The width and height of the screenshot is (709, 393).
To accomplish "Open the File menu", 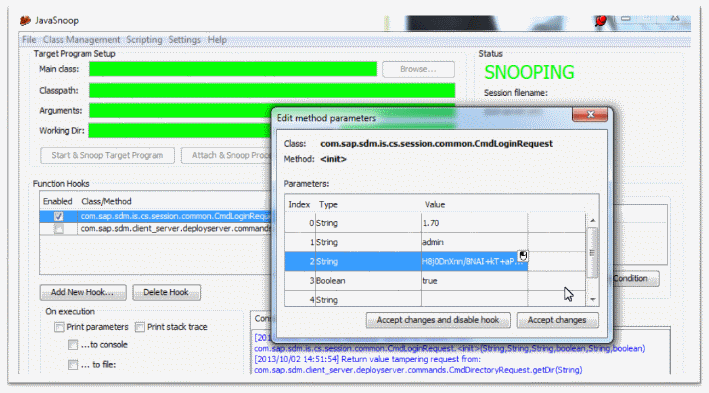I will pyautogui.click(x=29, y=40).
